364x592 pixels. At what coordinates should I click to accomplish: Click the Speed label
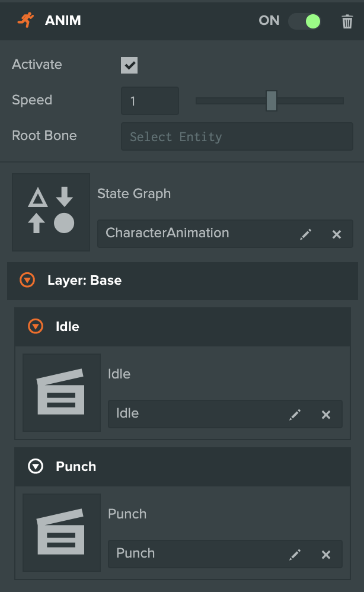click(32, 100)
